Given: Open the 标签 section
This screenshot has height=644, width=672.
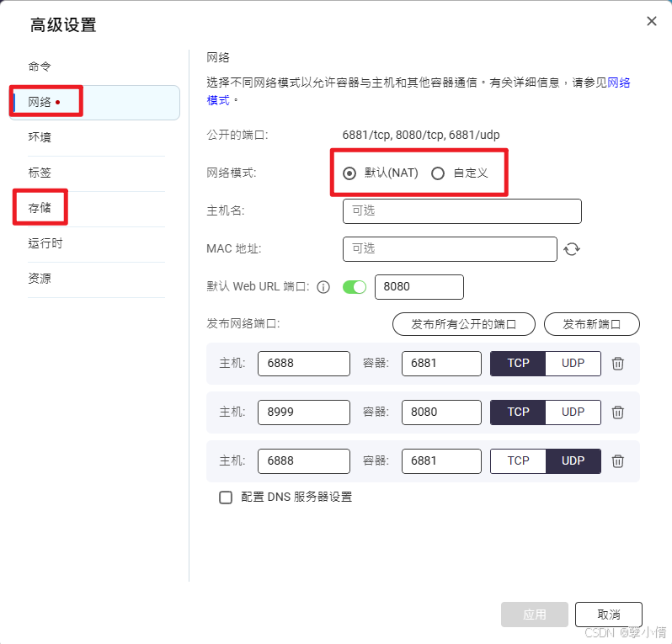Looking at the screenshot, I should click(40, 173).
